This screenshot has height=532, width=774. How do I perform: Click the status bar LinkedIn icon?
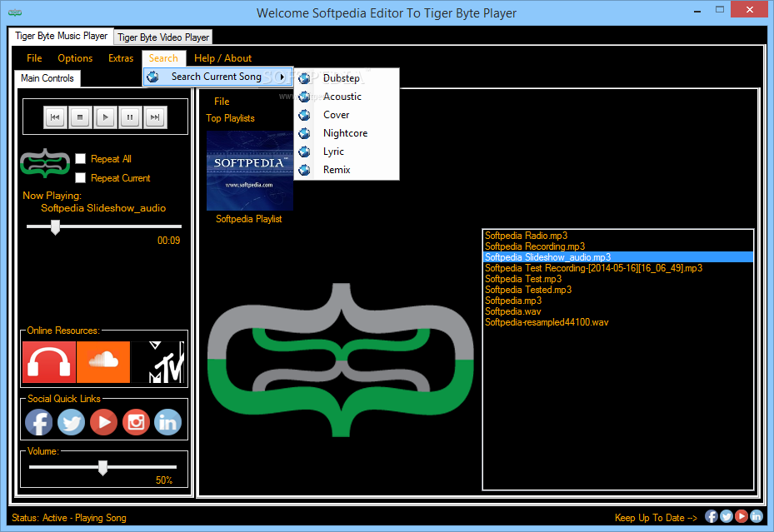(757, 516)
